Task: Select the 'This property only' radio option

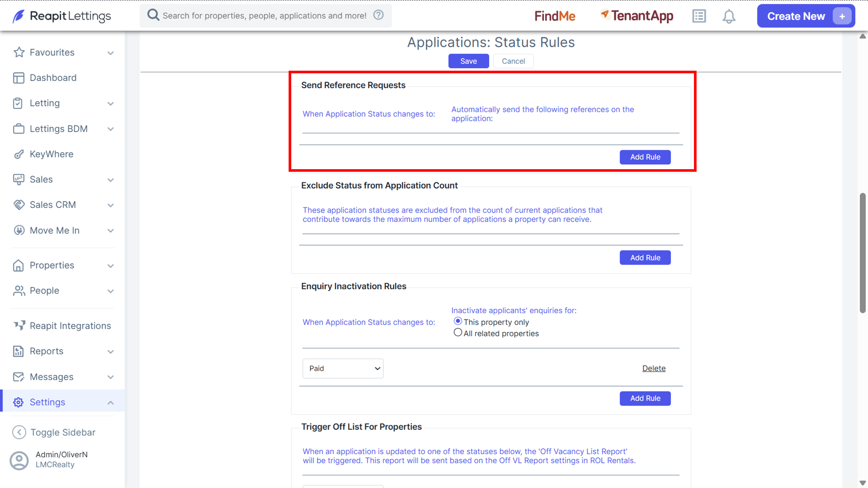Action: tap(458, 321)
